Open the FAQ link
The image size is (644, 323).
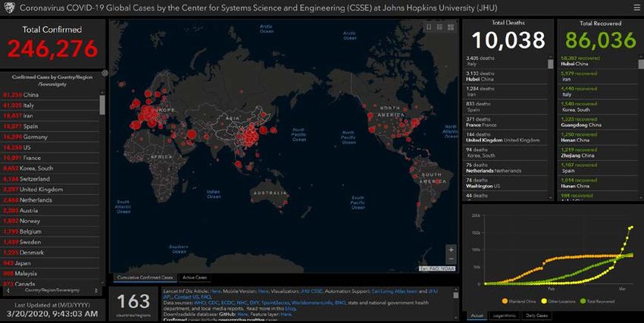(207, 296)
